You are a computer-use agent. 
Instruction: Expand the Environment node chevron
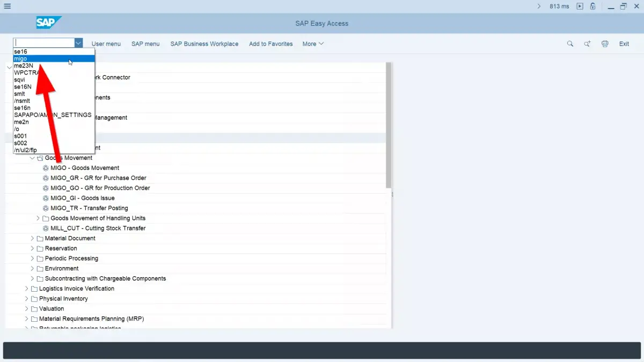click(32, 269)
